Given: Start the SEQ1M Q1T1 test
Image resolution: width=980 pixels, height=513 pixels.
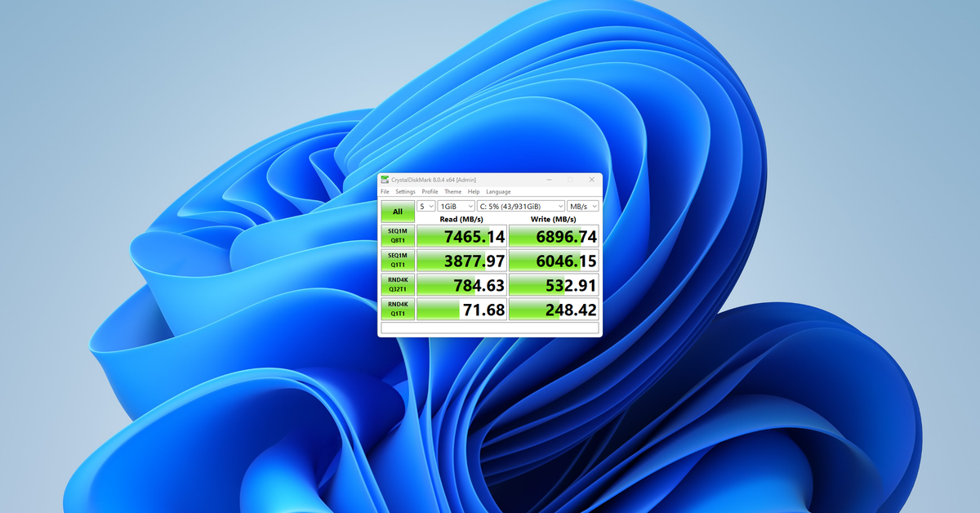Looking at the screenshot, I should pyautogui.click(x=398, y=261).
